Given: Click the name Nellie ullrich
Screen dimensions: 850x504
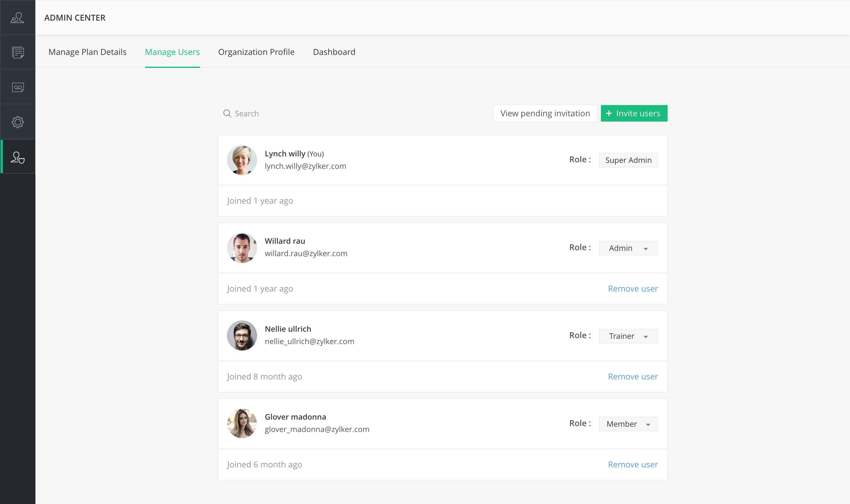Looking at the screenshot, I should click(288, 329).
